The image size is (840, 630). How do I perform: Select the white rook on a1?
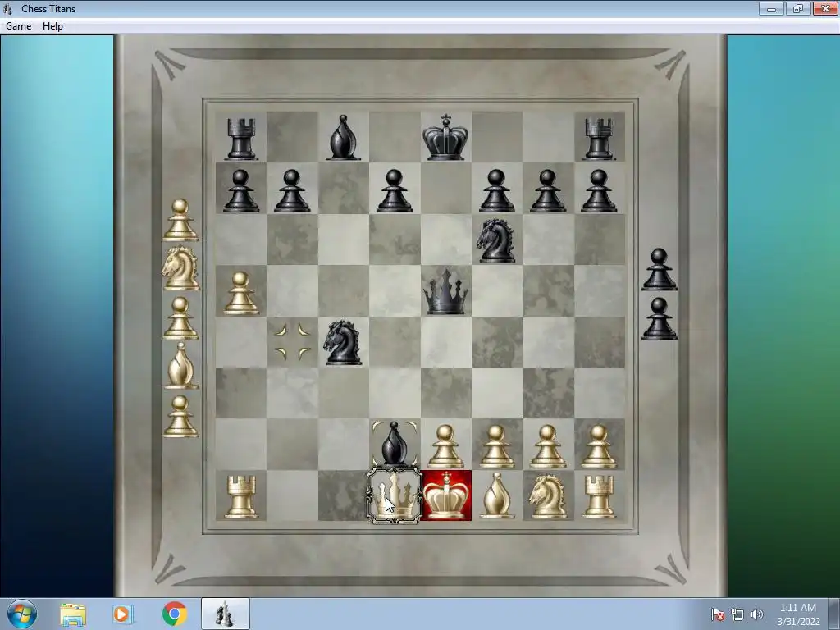click(241, 496)
